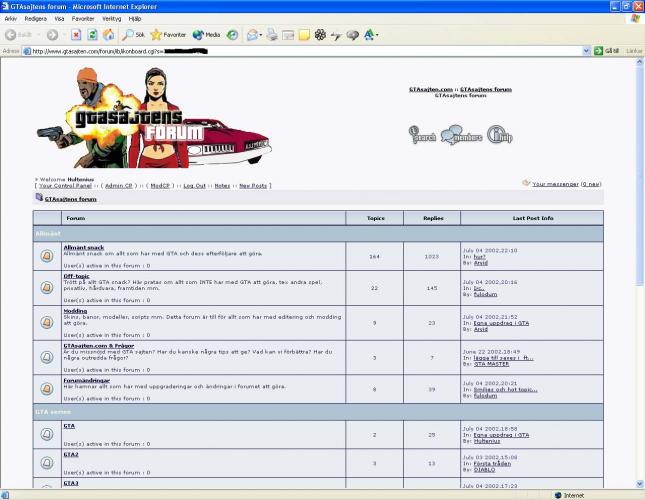Click the page's vertical scrollbar down arrow
The height and width of the screenshot is (500, 645).
click(639, 484)
